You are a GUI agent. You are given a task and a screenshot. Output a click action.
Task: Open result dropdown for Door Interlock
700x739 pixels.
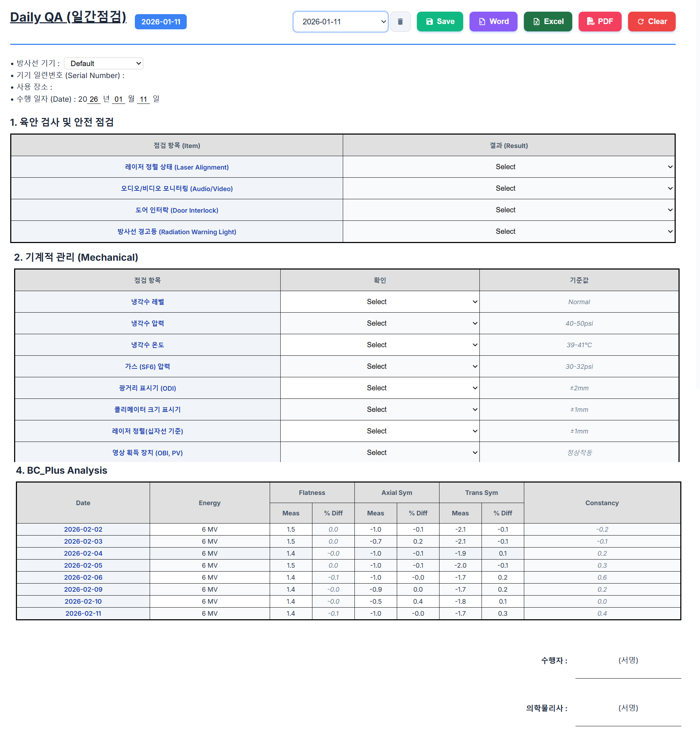click(509, 210)
